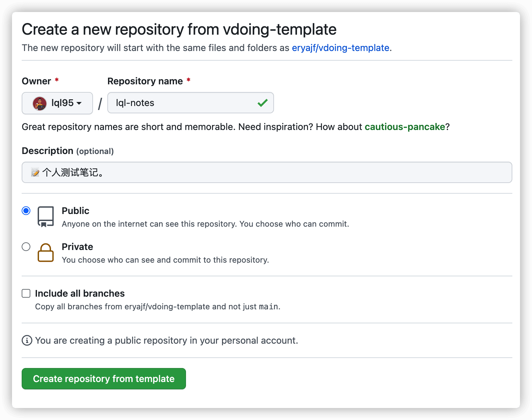This screenshot has width=532, height=420.
Task: Select the Private radio button
Action: click(26, 247)
